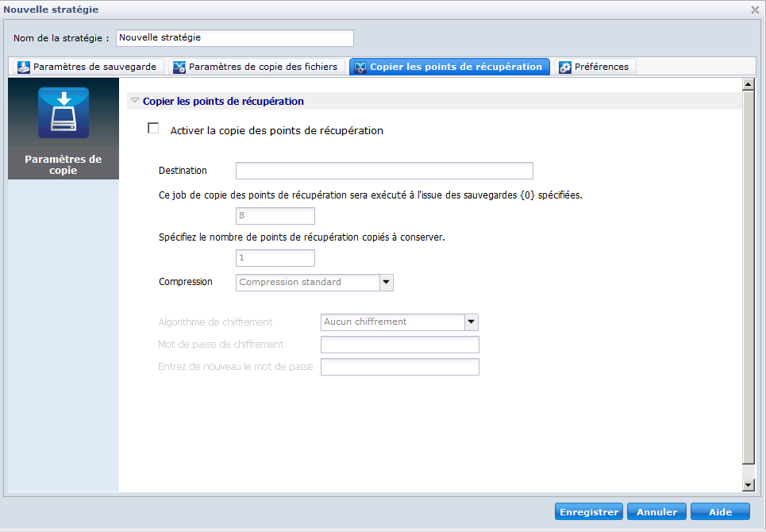Select the Paramètres de copie sidebar icon

64,114
